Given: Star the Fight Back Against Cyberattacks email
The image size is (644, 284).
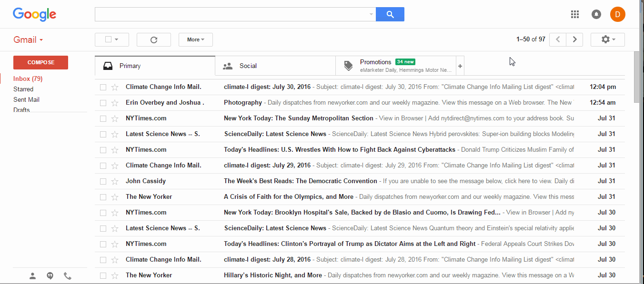Looking at the screenshot, I should (x=114, y=150).
